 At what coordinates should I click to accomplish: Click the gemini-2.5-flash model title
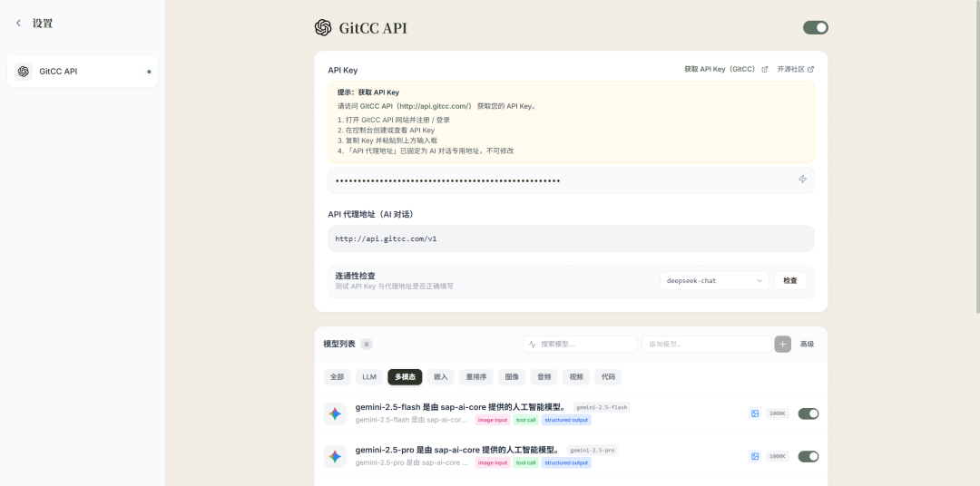coord(461,407)
